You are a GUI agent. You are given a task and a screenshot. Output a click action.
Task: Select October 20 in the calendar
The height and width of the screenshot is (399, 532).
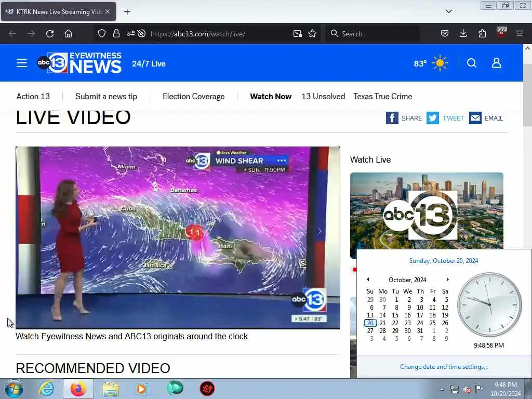pyautogui.click(x=370, y=323)
